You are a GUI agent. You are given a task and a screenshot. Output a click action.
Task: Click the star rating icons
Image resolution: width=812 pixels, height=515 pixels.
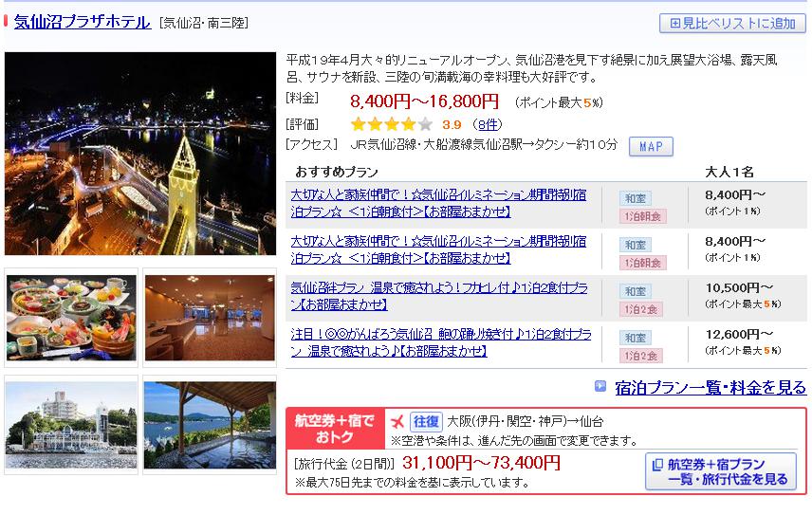pos(391,124)
